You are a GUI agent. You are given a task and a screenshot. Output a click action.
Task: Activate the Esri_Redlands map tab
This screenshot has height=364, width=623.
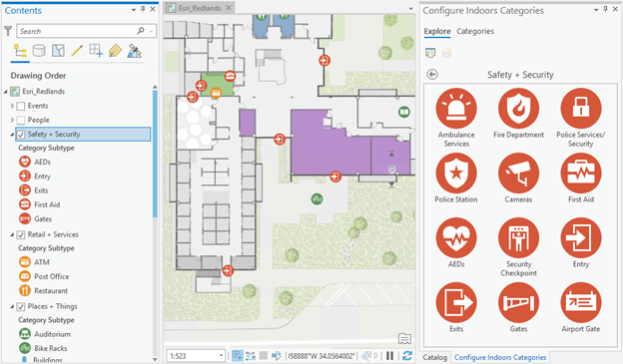[x=199, y=8]
